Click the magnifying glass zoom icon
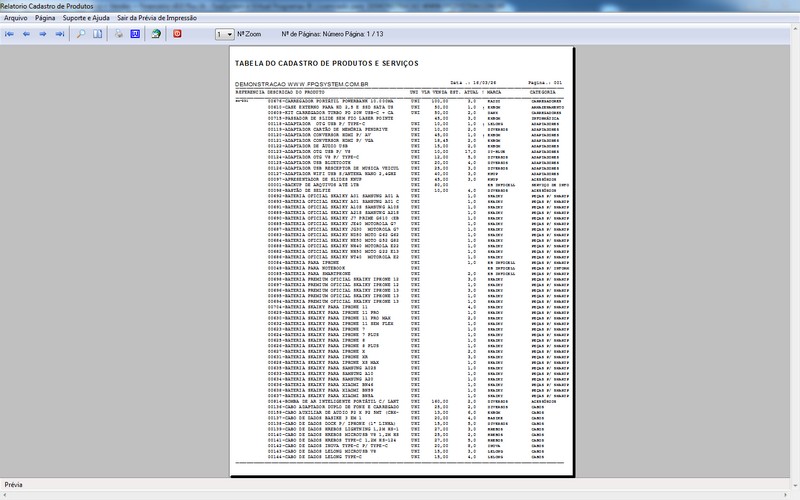Image resolution: width=800 pixels, height=500 pixels. point(82,34)
